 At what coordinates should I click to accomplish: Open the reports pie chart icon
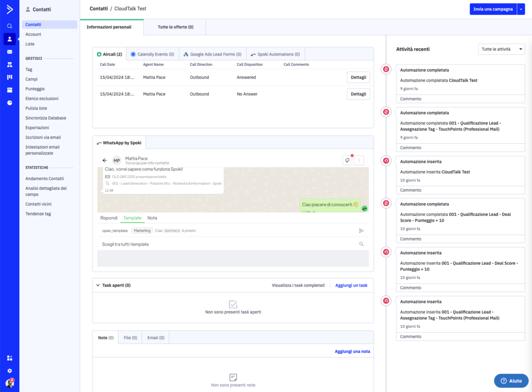tap(9, 103)
